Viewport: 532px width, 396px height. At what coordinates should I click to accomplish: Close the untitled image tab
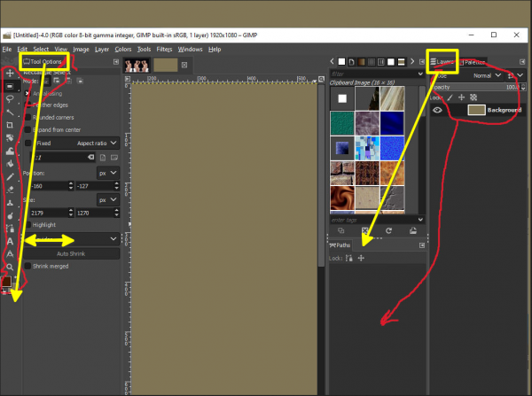pos(184,65)
